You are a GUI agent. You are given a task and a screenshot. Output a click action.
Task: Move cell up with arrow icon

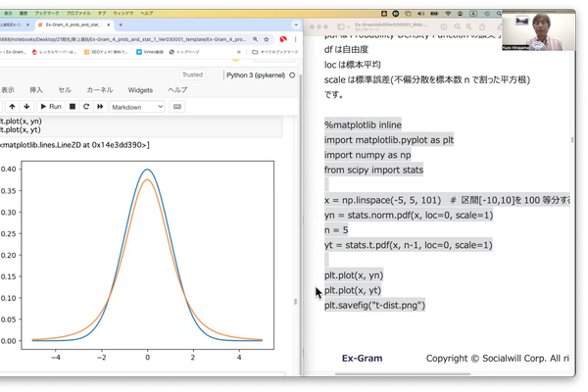pyautogui.click(x=12, y=107)
